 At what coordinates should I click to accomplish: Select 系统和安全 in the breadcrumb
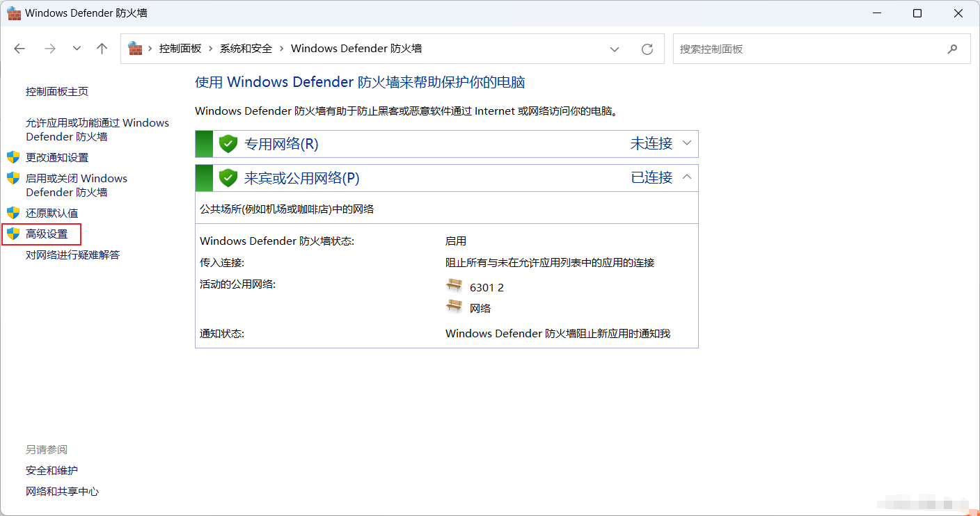[x=246, y=49]
